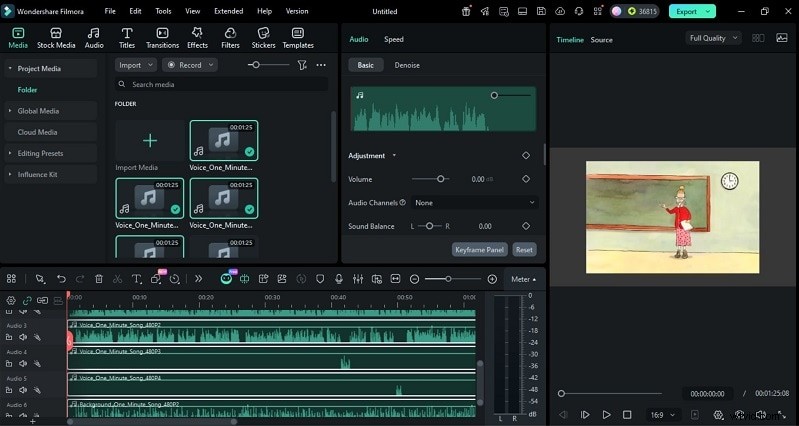Collapse the Project Media tree item
The width and height of the screenshot is (799, 426).
[x=10, y=68]
